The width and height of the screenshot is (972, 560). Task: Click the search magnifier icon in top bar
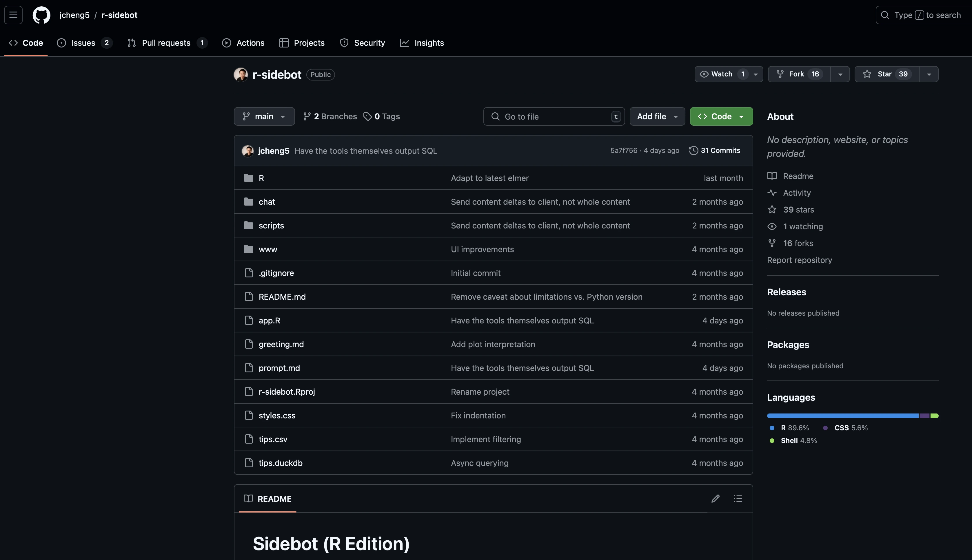pos(885,15)
